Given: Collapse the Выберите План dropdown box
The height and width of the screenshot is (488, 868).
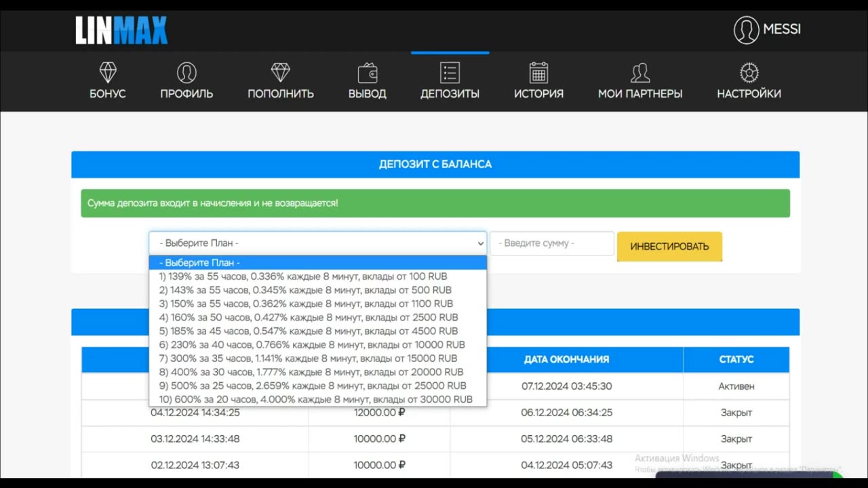Looking at the screenshot, I should click(x=318, y=243).
